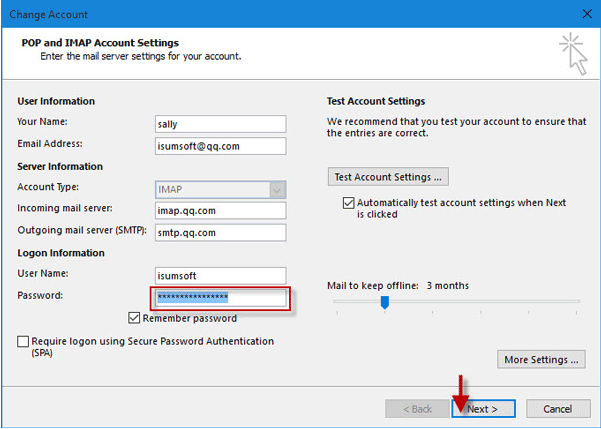Screen dimensions: 601x429
Task: Click the IMAP account type combo box
Action: pos(220,190)
